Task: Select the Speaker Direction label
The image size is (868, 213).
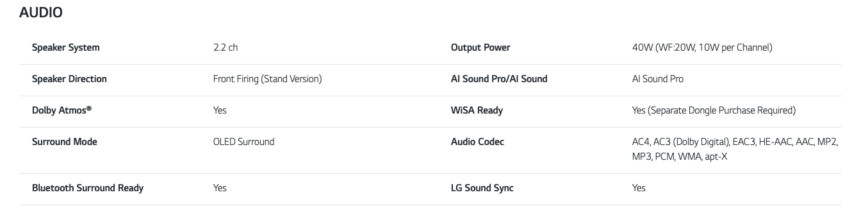Action: click(70, 79)
